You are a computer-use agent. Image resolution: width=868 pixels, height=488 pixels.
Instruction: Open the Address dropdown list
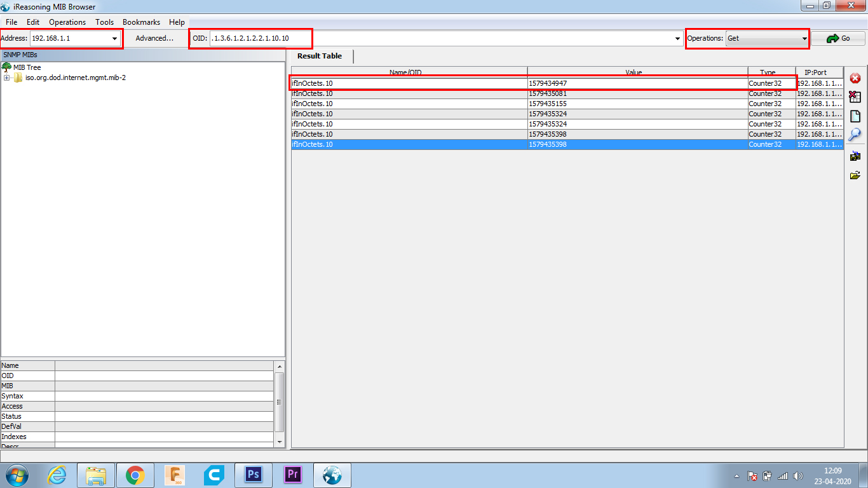click(115, 39)
